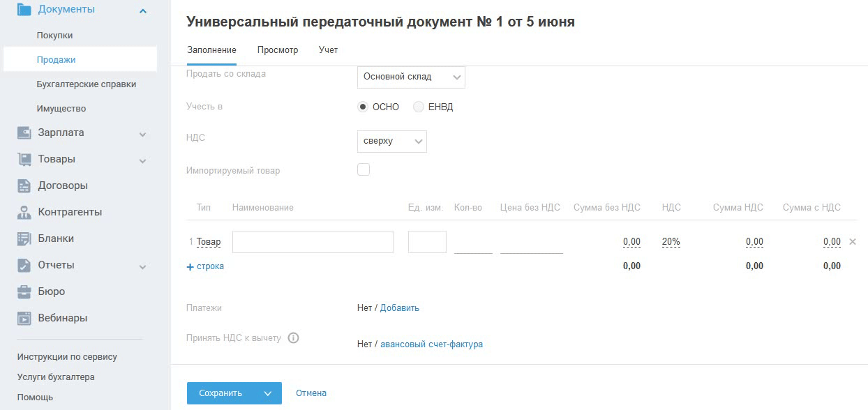Click the Сохранить button
Viewport: 868px width, 410px height.
coord(220,393)
